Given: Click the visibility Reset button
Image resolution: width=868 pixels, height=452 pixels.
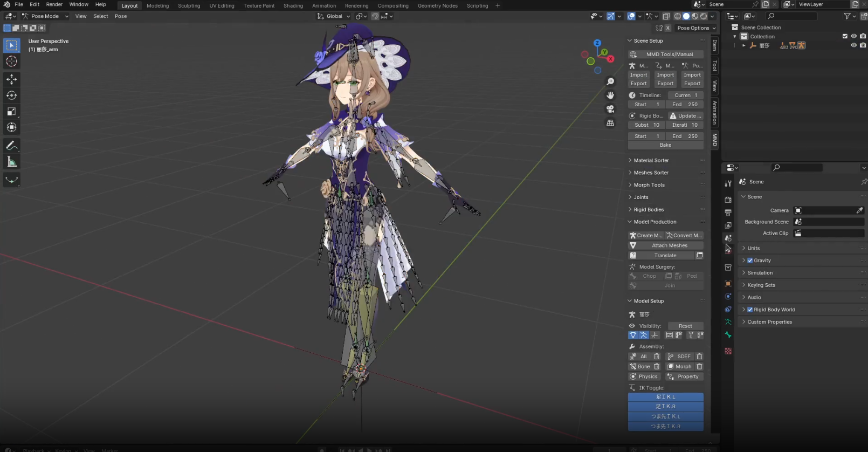Looking at the screenshot, I should 686,326.
